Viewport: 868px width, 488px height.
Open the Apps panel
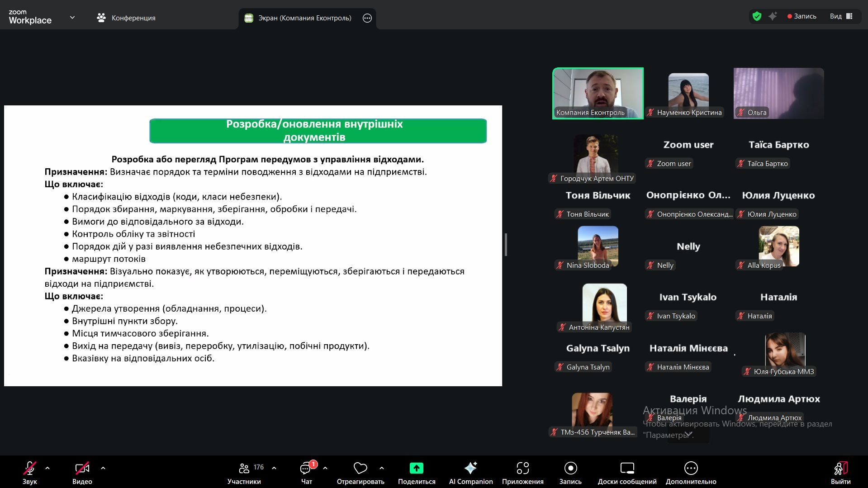[522, 473]
